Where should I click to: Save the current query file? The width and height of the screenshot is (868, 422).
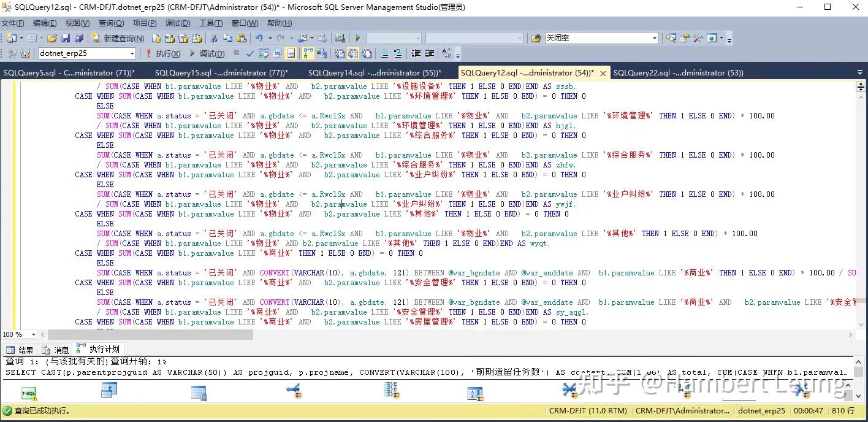tap(66, 38)
